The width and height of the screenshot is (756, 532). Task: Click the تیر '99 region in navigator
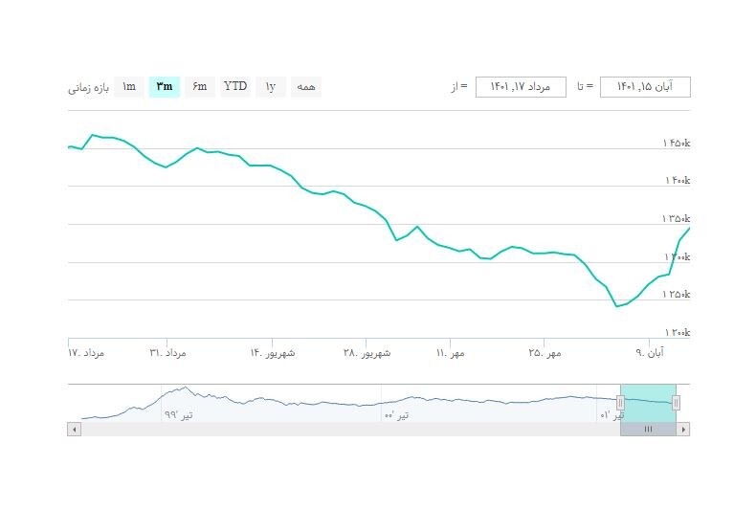(178, 414)
